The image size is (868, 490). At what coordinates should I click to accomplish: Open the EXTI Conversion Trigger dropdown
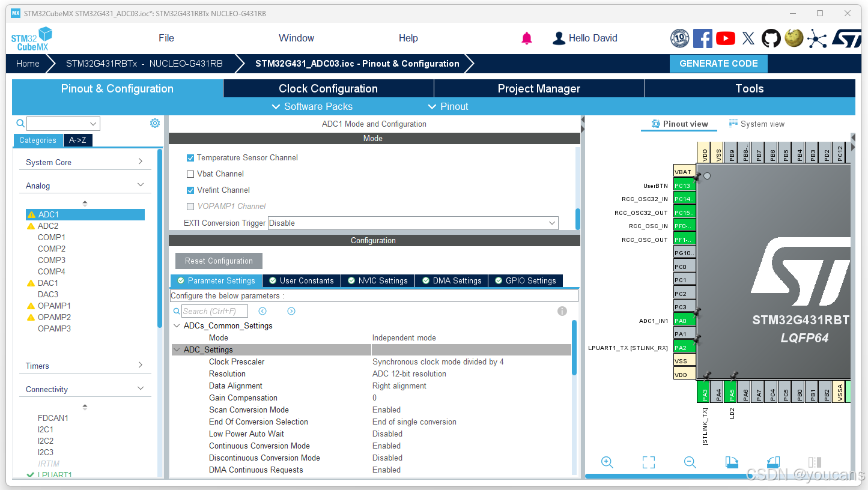[x=413, y=223]
